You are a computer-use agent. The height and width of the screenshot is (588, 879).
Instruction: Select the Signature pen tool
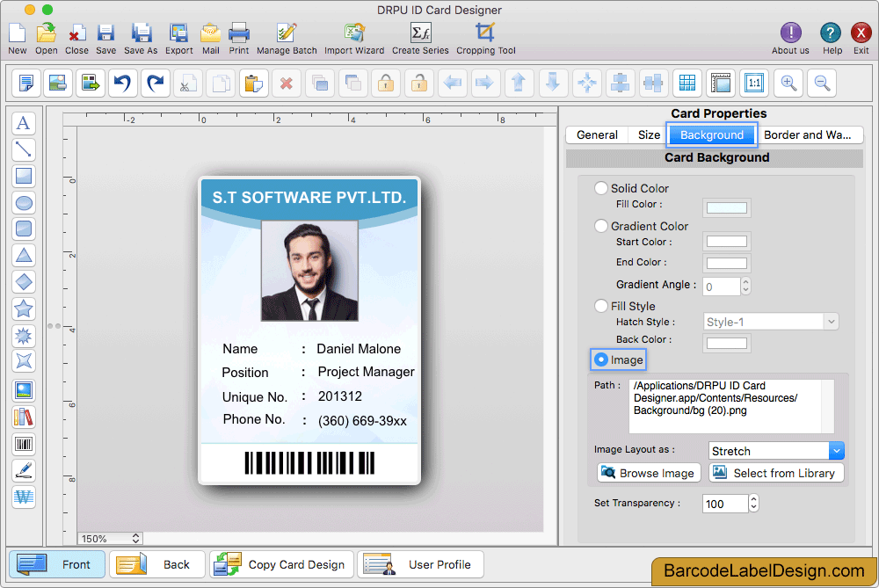pos(24,470)
